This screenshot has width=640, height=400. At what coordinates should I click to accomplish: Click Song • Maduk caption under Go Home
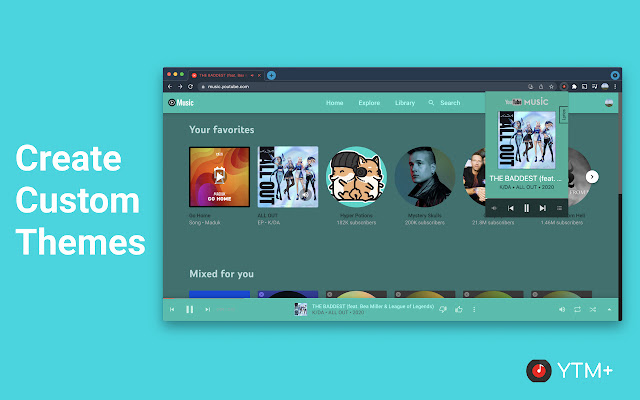pos(204,222)
